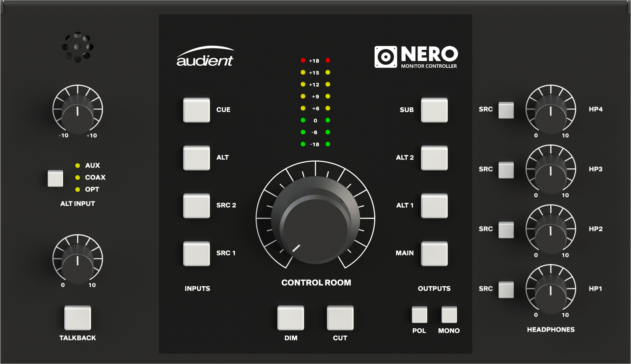Click the right +18 red meter LED
This screenshot has height=364, width=631.
tap(328, 60)
